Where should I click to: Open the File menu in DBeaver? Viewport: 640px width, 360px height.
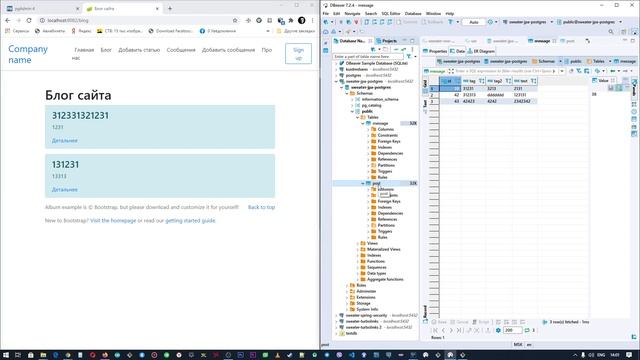coord(326,13)
